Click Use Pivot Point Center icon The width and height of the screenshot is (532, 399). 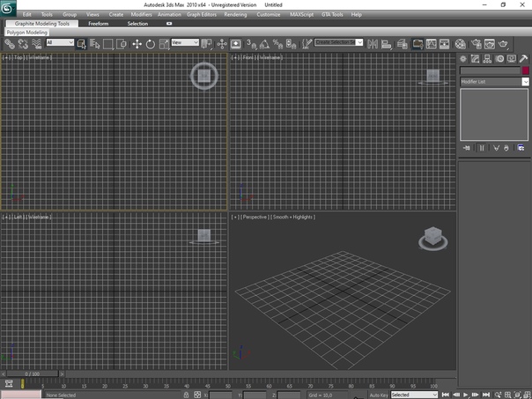pyautogui.click(x=206, y=44)
